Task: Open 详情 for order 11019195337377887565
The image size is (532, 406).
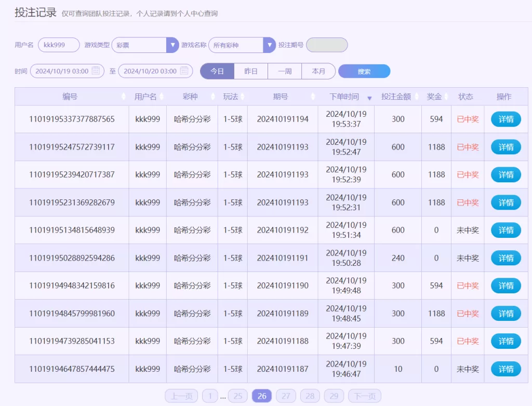Action: pos(506,119)
